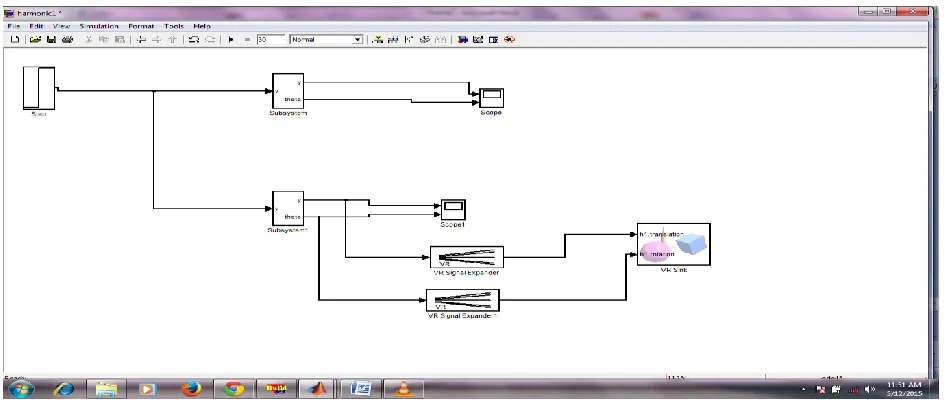
Task: Stop the simulation with the stop button
Action: pyautogui.click(x=247, y=40)
